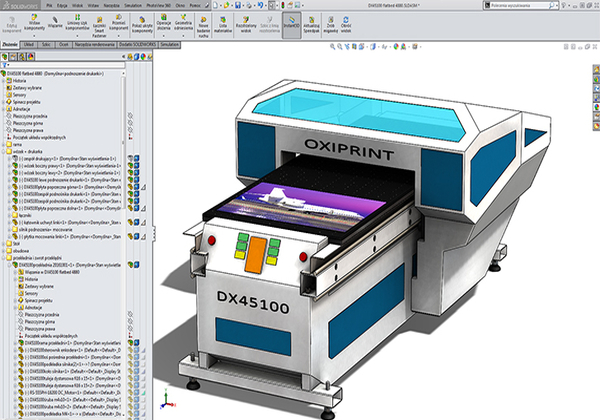
Task: Switch to the Oceń tab
Action: click(x=64, y=45)
